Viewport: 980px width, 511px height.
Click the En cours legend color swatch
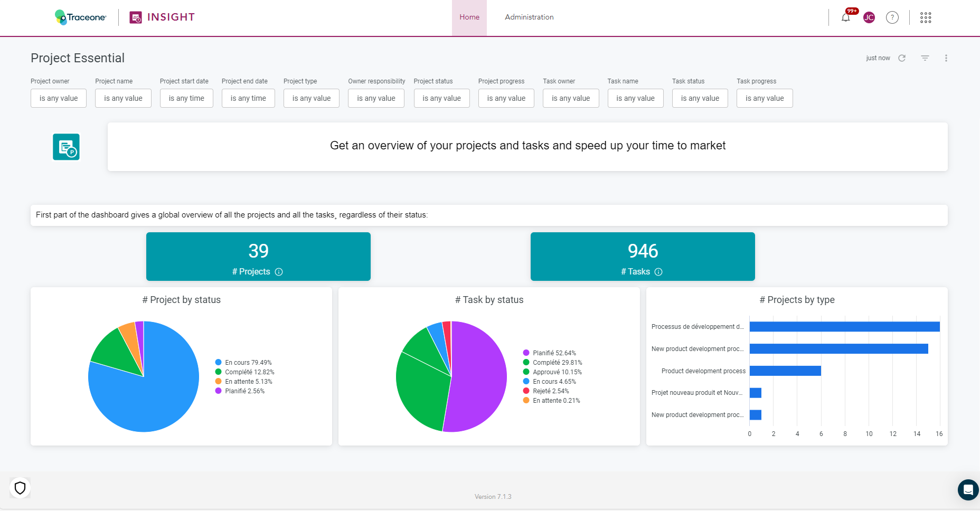coord(218,362)
